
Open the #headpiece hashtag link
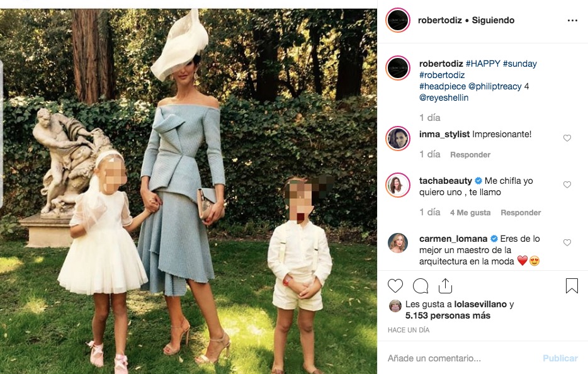point(443,86)
